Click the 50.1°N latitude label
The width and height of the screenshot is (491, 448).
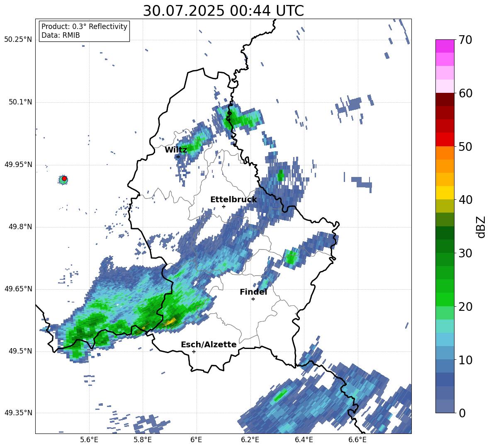point(21,102)
